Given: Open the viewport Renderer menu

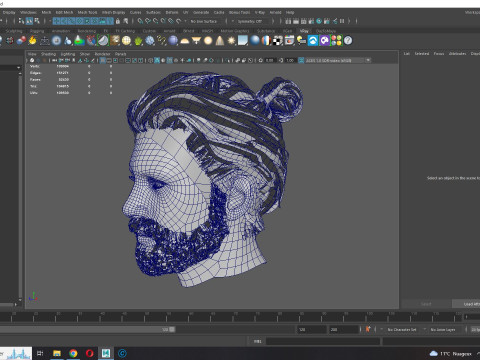Looking at the screenshot, I should point(102,54).
